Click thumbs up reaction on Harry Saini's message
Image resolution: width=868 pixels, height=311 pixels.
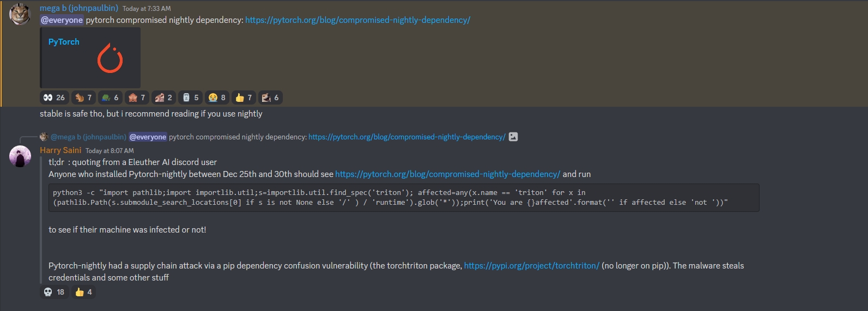[x=83, y=292]
